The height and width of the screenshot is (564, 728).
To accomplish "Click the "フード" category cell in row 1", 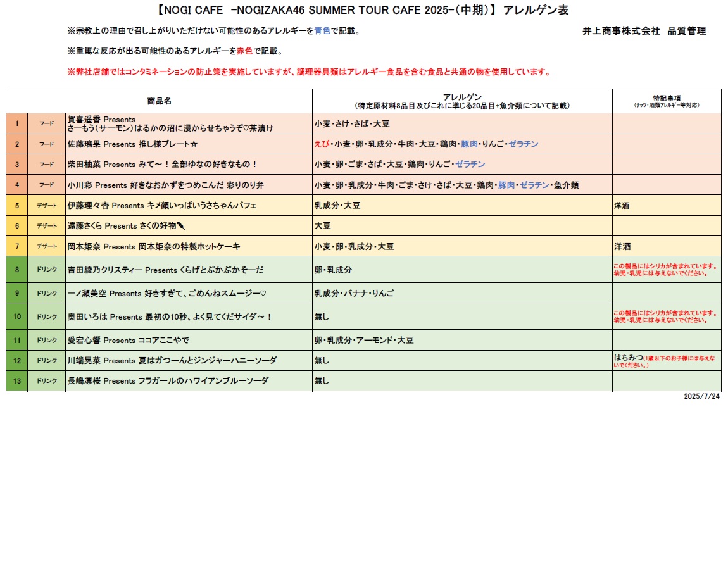I will click(x=46, y=123).
